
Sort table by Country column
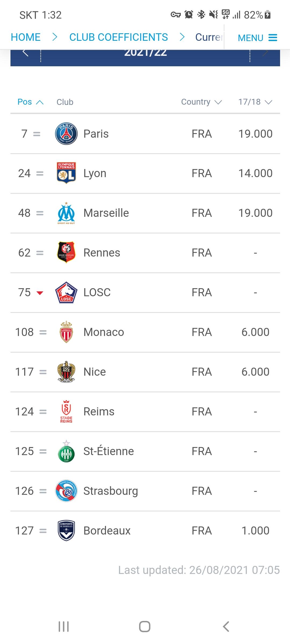coord(201,102)
